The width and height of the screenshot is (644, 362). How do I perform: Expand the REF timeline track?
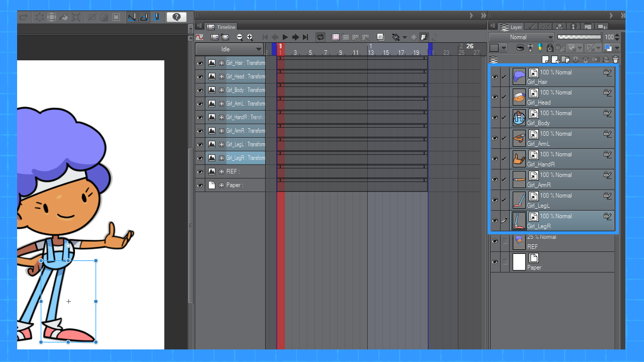(x=221, y=171)
